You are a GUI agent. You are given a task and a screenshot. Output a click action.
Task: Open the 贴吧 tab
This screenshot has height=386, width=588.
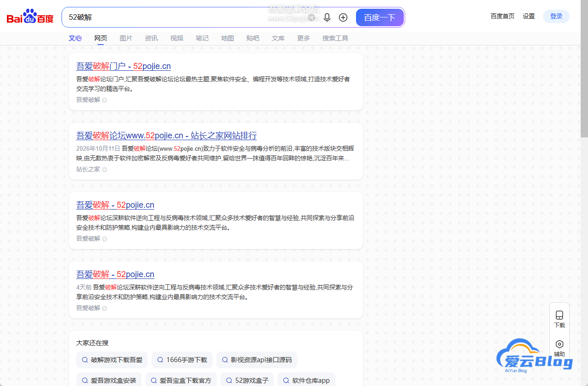coord(253,38)
